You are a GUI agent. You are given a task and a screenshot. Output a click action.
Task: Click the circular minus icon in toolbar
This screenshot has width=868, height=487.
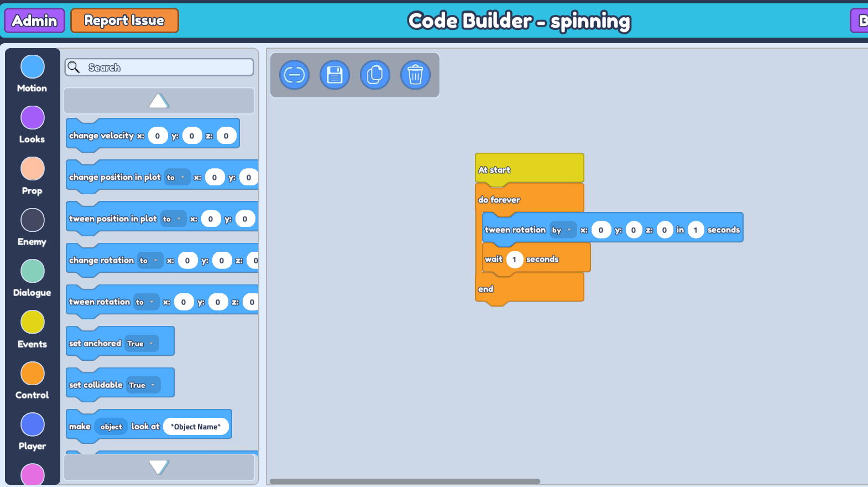294,75
